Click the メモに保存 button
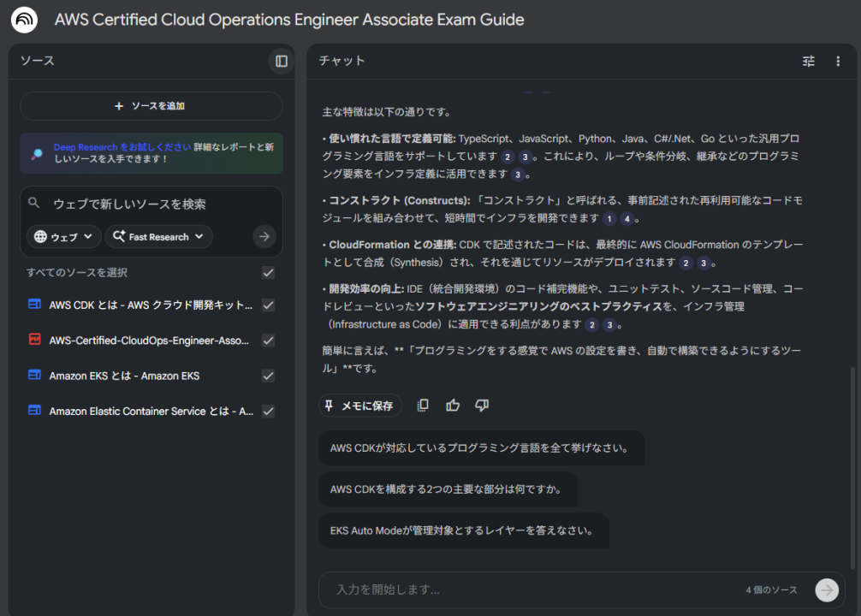 [360, 406]
